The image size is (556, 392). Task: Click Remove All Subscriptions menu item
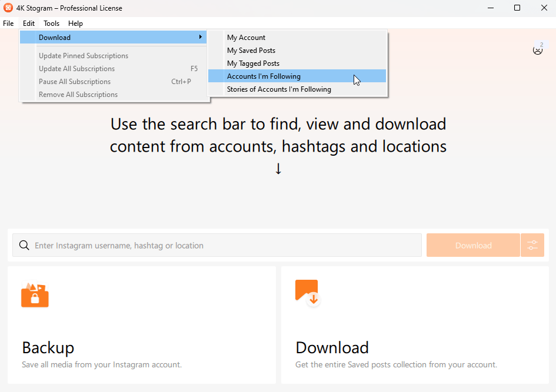(x=113, y=95)
